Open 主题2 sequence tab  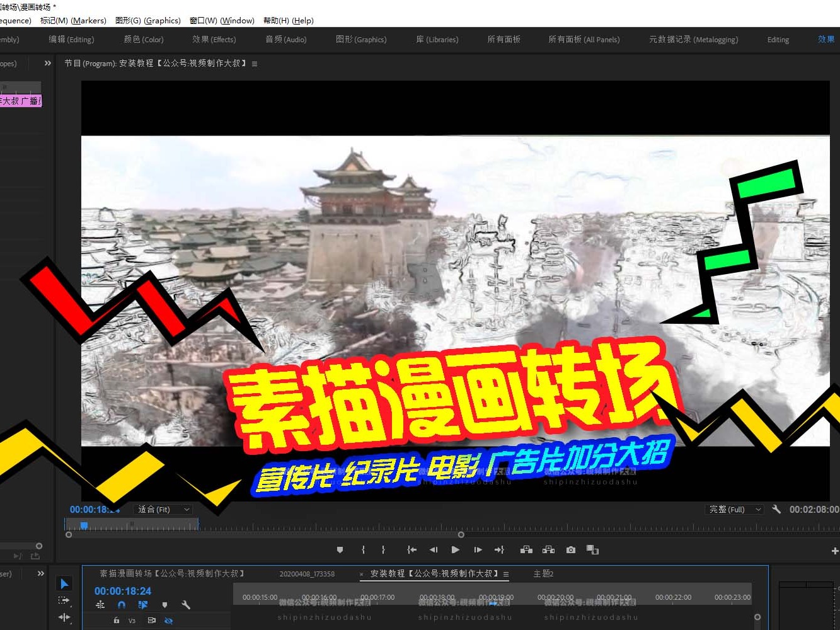coord(543,573)
